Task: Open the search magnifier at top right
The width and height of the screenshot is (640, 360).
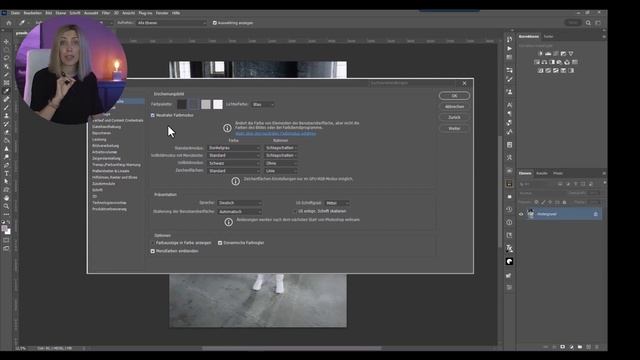Action: point(588,23)
